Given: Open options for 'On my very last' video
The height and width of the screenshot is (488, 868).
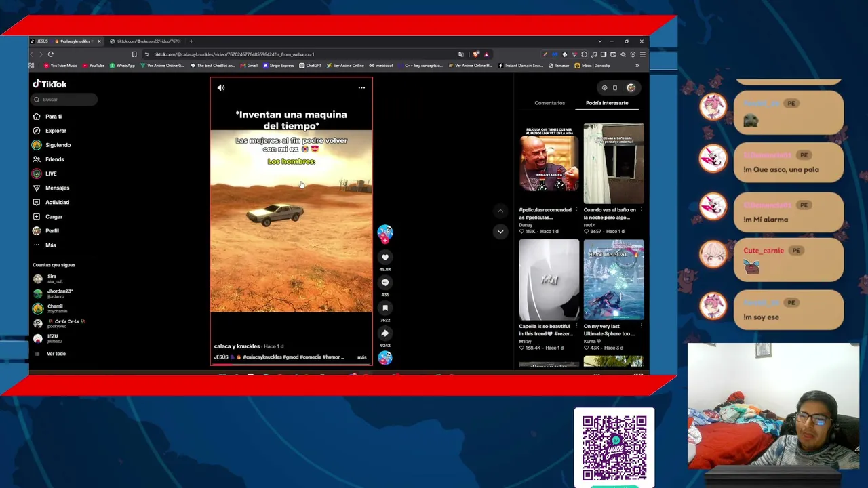Looking at the screenshot, I should click(642, 327).
